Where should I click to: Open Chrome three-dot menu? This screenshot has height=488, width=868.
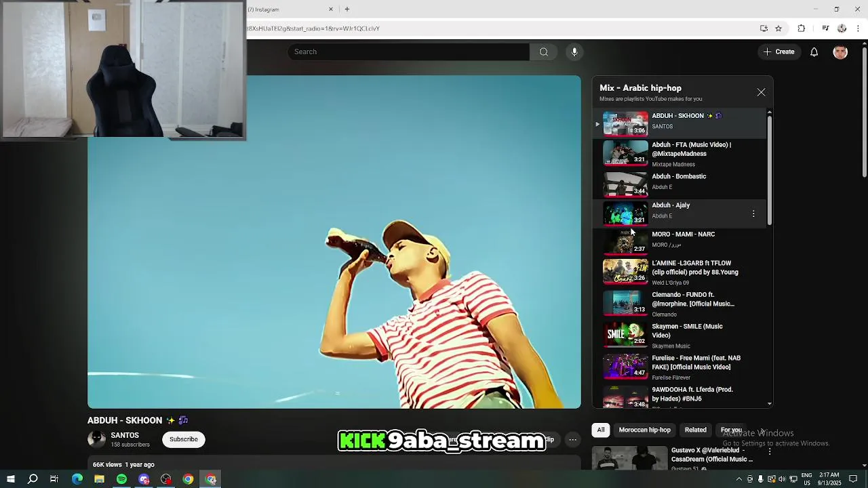click(x=859, y=28)
